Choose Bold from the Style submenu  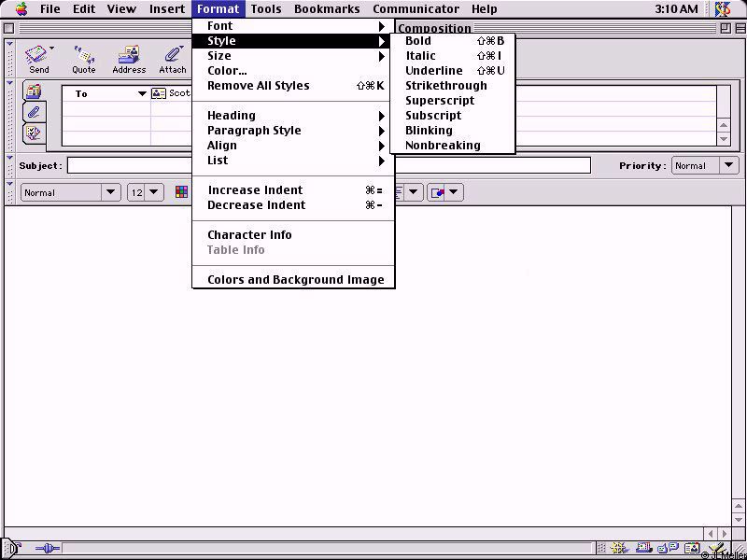(x=453, y=41)
